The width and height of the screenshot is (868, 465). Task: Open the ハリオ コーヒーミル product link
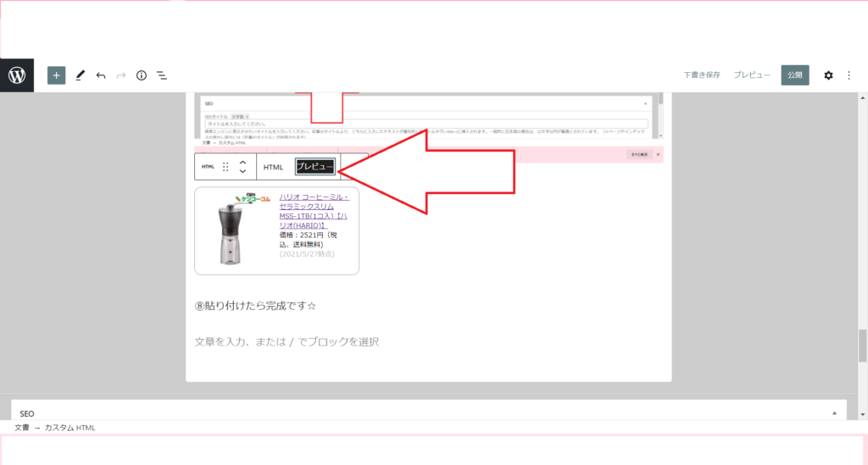click(x=314, y=211)
